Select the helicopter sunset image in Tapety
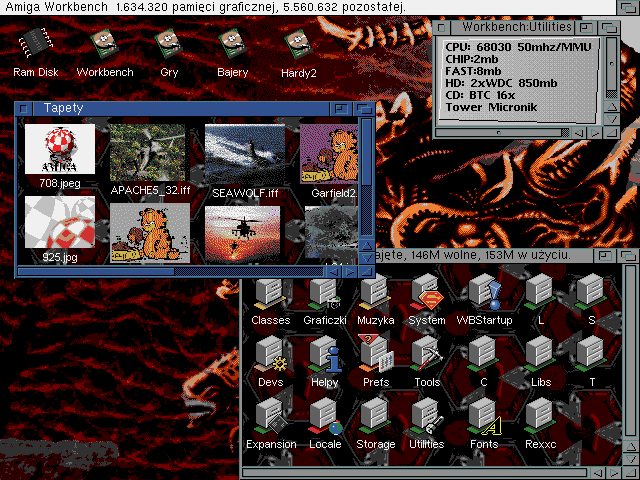 [x=242, y=233]
